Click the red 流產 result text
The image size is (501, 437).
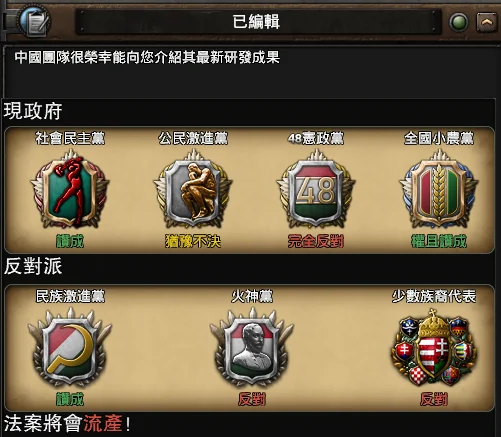click(103, 424)
